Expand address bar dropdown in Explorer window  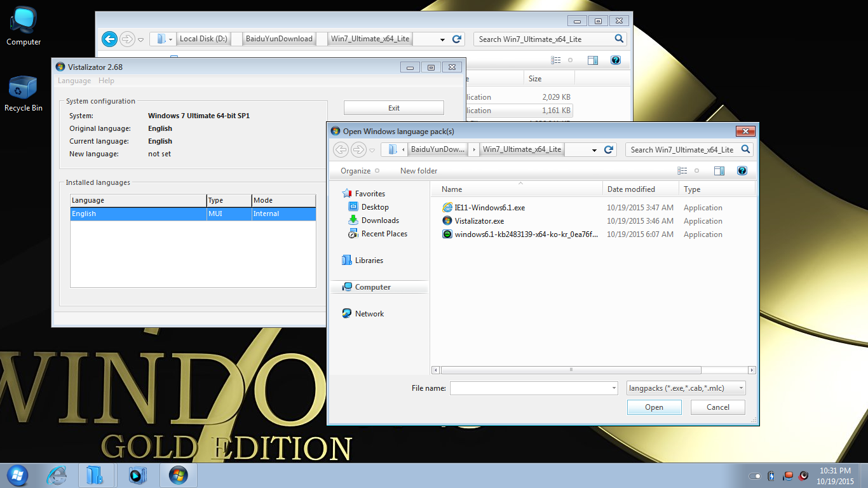point(442,39)
